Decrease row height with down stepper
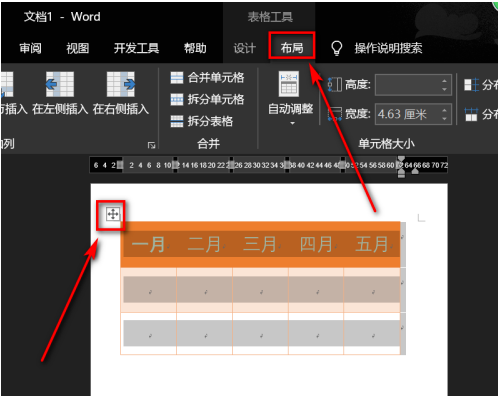 pos(444,89)
